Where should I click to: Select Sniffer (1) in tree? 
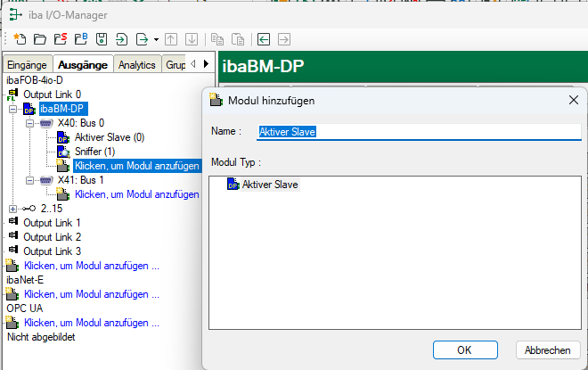click(94, 152)
